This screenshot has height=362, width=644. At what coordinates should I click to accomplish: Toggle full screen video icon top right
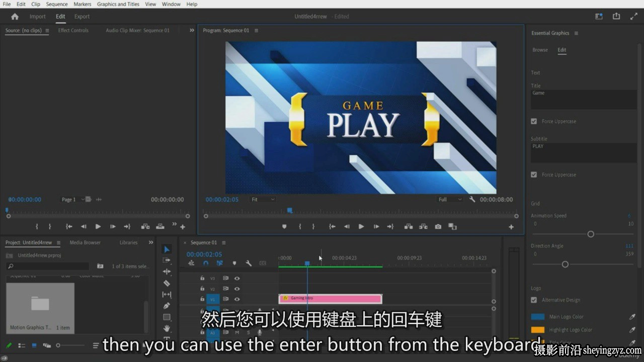pos(634,16)
